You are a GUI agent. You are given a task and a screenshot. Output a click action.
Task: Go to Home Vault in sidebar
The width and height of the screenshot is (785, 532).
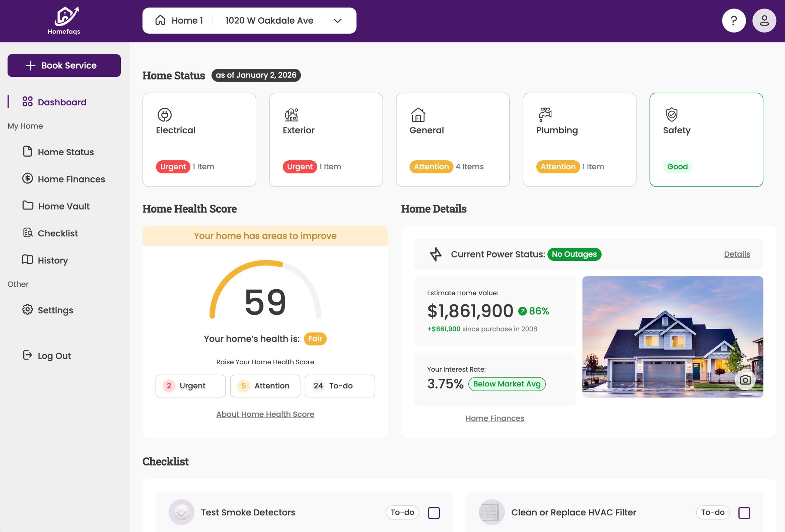[64, 206]
